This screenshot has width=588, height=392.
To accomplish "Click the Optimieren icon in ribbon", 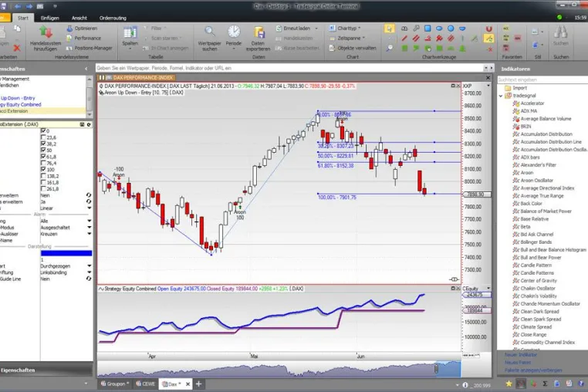I will [69, 29].
